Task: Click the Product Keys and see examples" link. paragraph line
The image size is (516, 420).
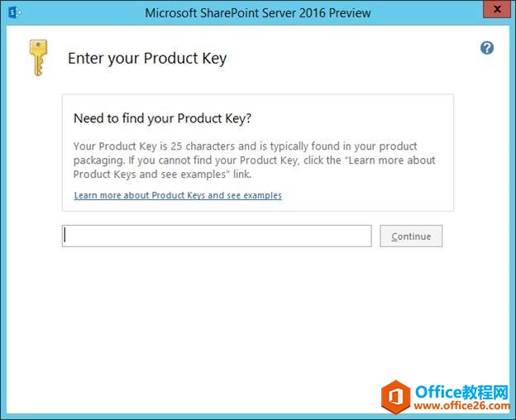Action: pos(162,174)
